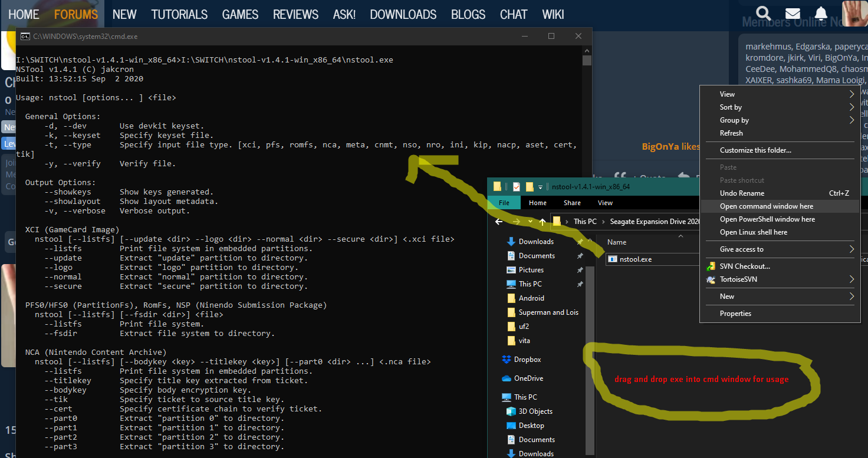Open the Explorer View ribbon tab
The image size is (868, 458).
[605, 203]
